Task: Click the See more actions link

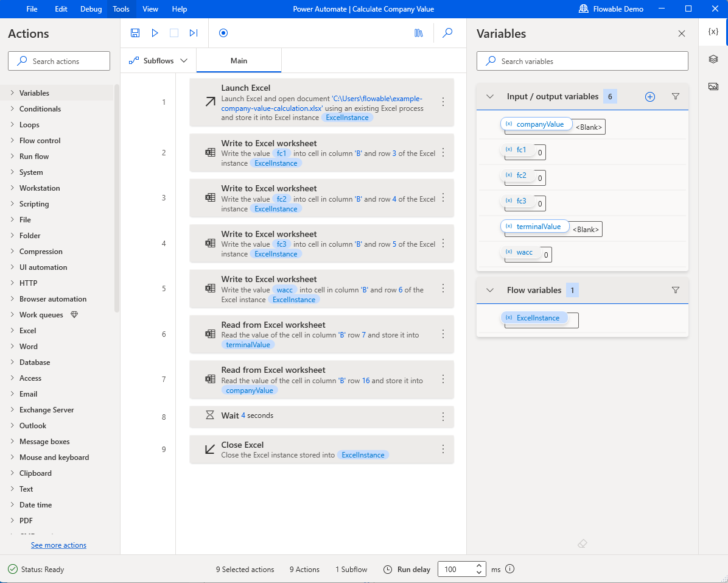Action: coord(58,545)
